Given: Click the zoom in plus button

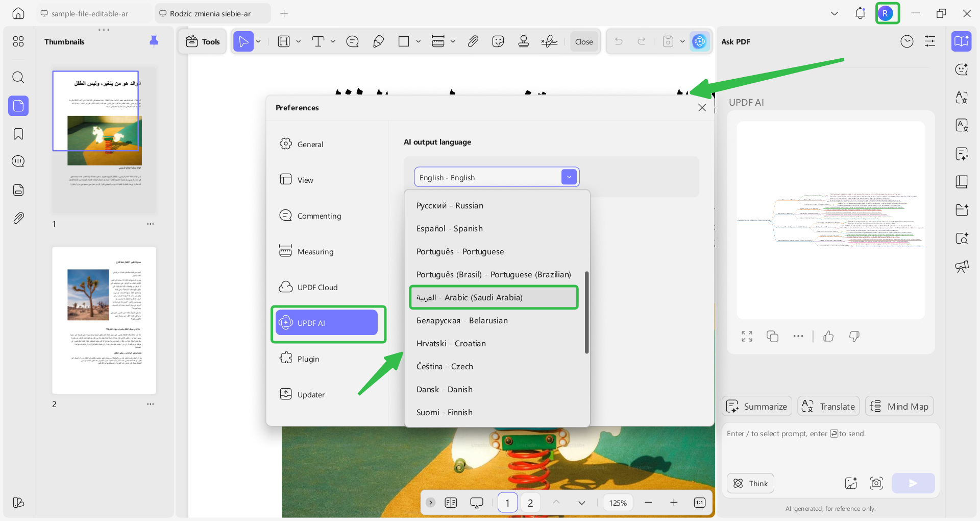Looking at the screenshot, I should [674, 503].
